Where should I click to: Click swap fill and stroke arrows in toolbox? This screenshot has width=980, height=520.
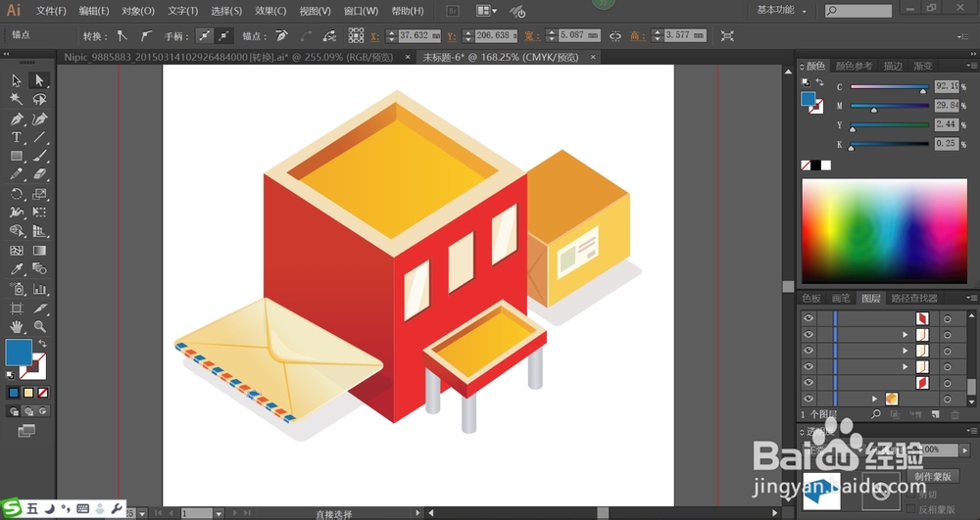42,344
